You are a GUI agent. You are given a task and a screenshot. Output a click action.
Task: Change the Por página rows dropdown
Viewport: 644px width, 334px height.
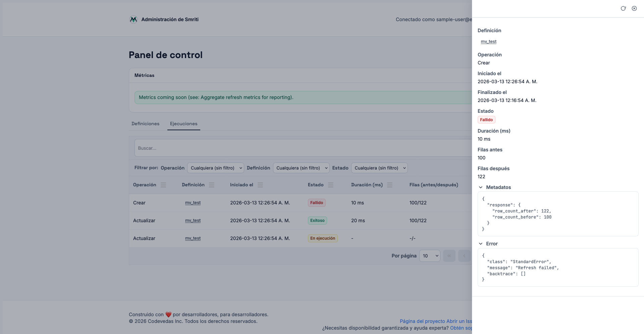(x=430, y=256)
